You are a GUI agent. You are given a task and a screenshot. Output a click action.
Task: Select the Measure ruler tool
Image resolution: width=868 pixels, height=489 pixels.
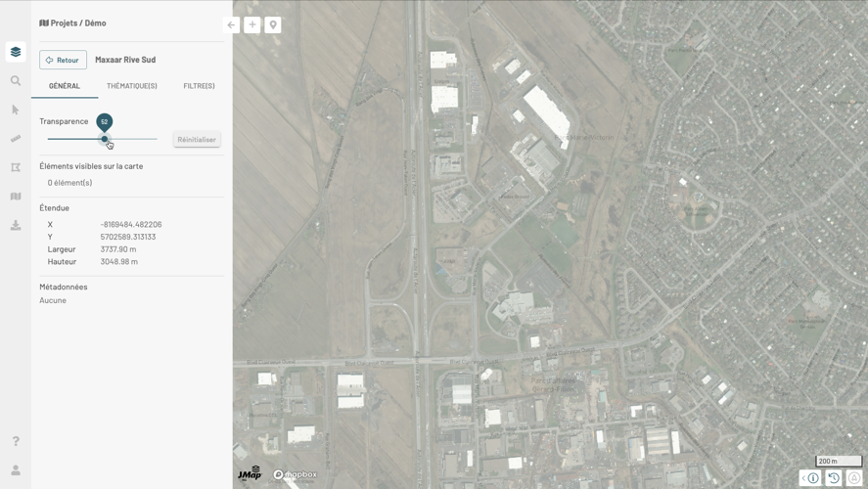click(16, 139)
